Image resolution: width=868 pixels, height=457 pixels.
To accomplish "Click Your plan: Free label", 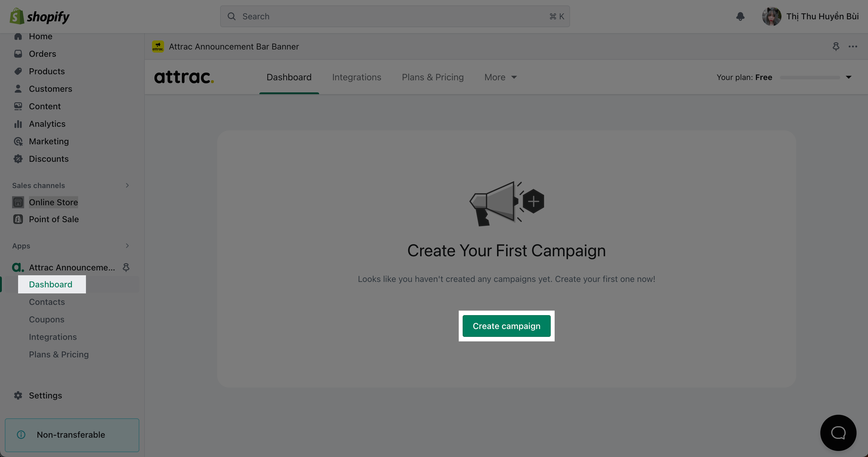I will point(744,77).
